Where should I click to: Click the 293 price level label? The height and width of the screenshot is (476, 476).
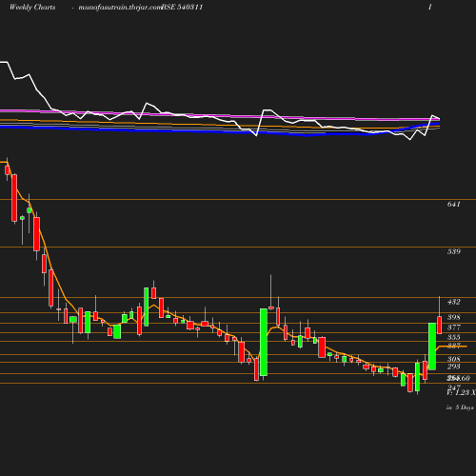453,367
